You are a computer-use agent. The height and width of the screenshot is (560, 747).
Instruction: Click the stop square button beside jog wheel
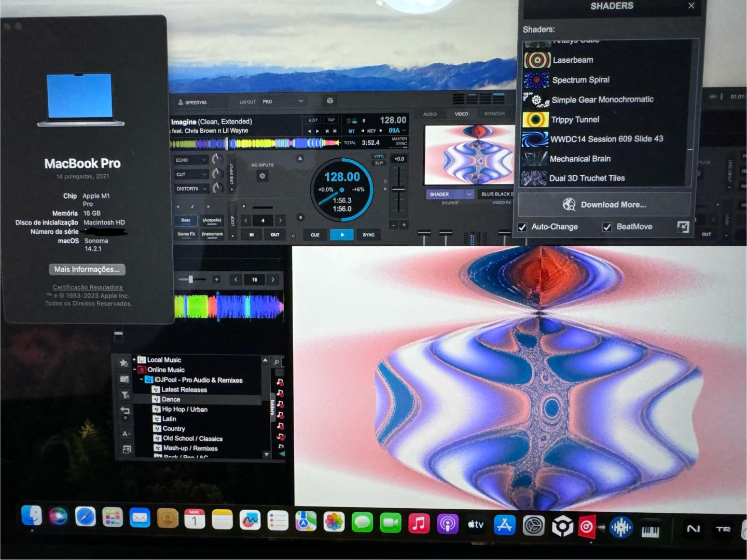(x=300, y=217)
